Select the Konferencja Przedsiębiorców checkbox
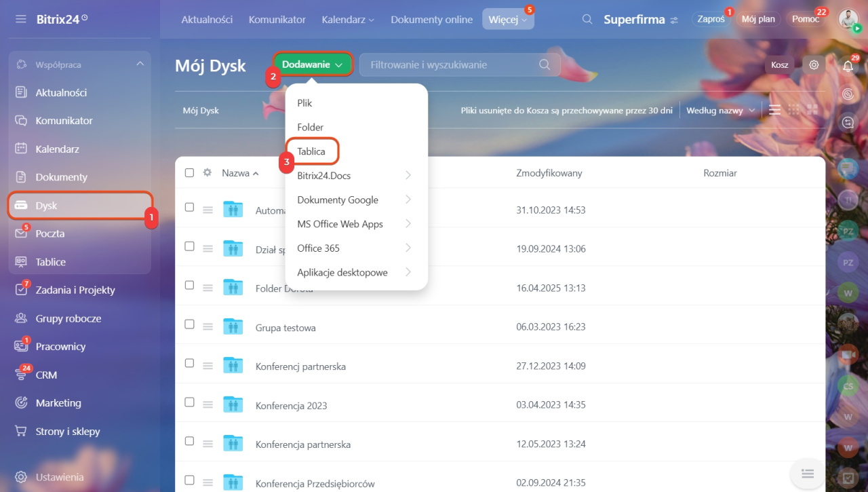Viewport: 868px width, 492px height. [190, 480]
